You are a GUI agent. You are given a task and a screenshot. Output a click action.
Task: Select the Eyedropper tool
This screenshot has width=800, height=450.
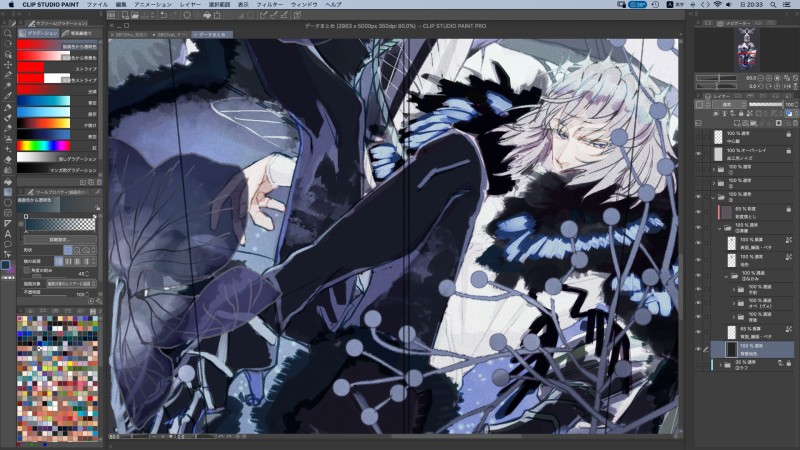pyautogui.click(x=8, y=96)
